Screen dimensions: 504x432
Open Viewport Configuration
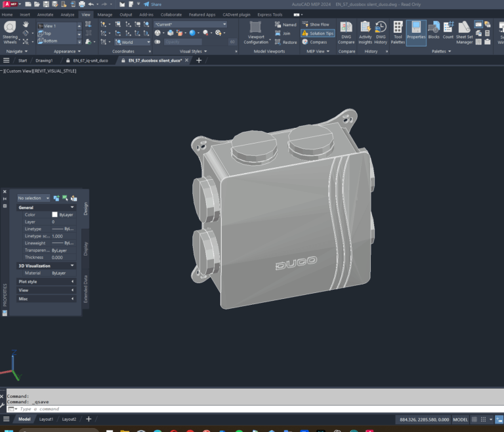[256, 33]
